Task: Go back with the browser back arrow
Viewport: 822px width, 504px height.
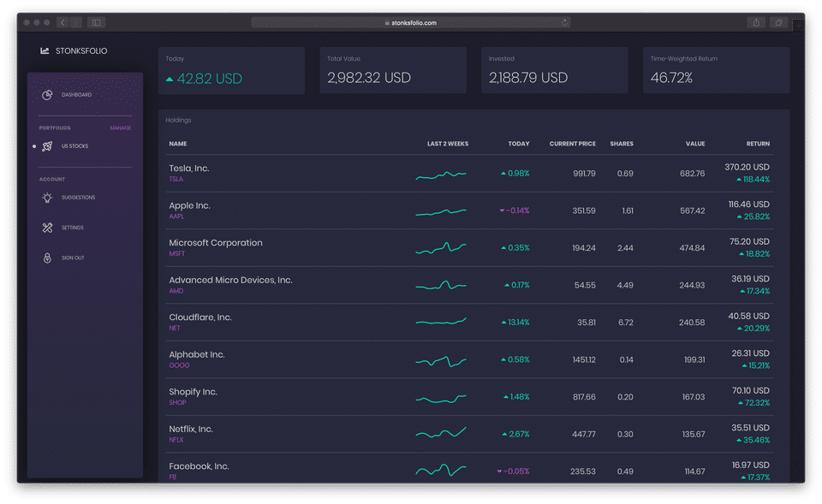Action: tap(63, 23)
